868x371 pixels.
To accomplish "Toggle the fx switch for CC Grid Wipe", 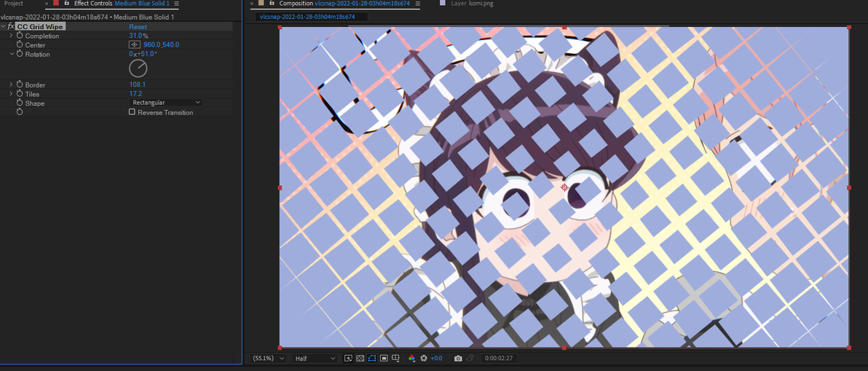I will point(10,26).
